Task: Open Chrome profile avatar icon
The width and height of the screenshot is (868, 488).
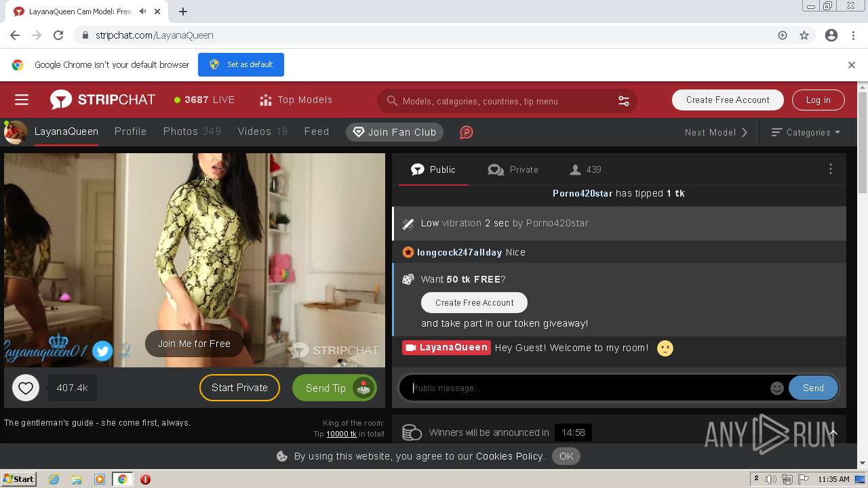Action: [831, 35]
